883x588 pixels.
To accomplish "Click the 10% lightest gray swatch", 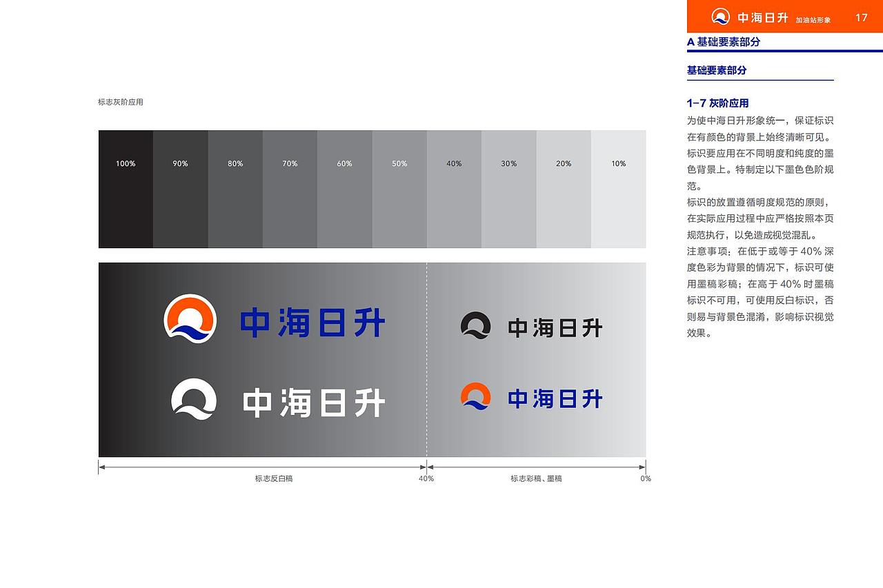I will 619,189.
